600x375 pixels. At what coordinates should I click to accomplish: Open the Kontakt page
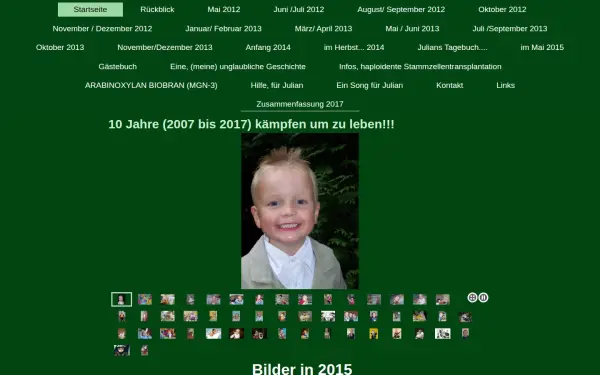click(450, 85)
